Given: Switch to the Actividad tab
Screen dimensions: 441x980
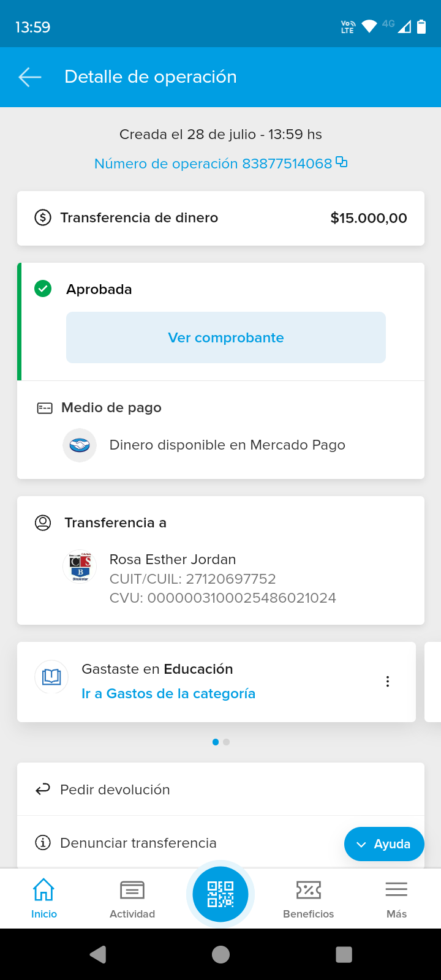Looking at the screenshot, I should coord(132,898).
